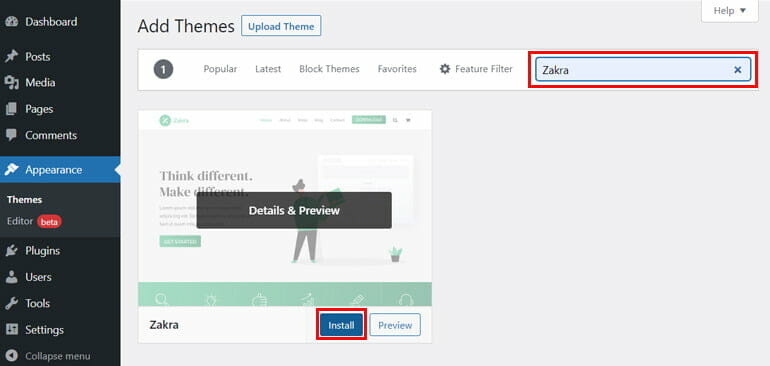This screenshot has width=770, height=366.
Task: Install the Zakra theme
Action: [x=341, y=325]
